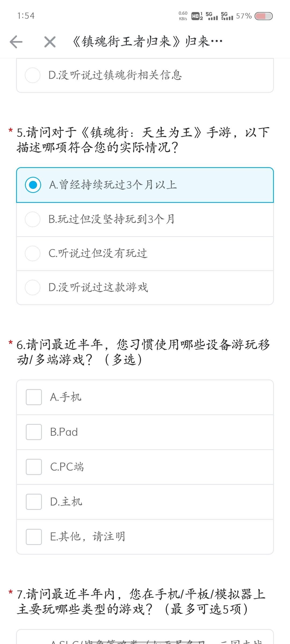Close the survey page with X icon

pyautogui.click(x=50, y=42)
